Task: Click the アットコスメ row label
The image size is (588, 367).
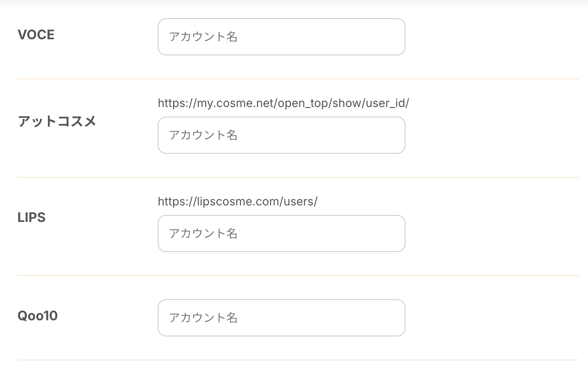Action: pyautogui.click(x=57, y=121)
